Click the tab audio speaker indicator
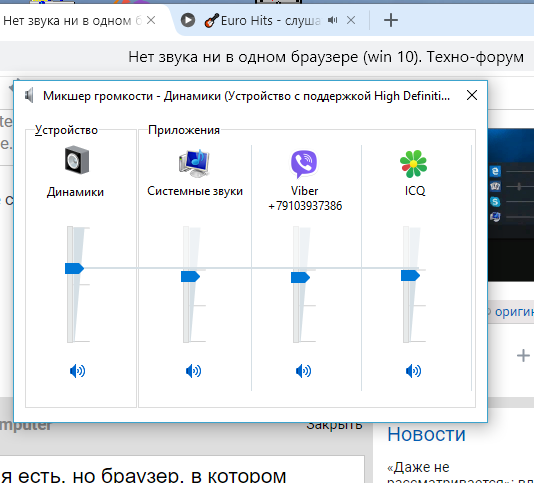This screenshot has width=534, height=483. click(332, 20)
